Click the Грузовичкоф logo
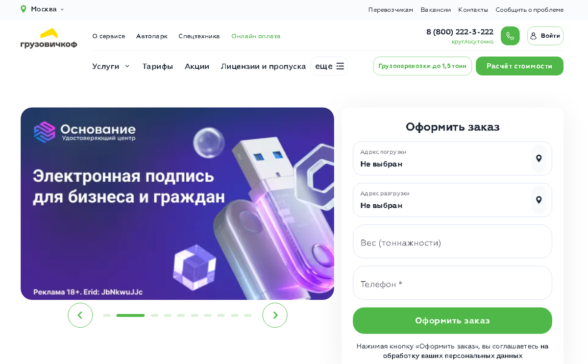 pyautogui.click(x=49, y=38)
